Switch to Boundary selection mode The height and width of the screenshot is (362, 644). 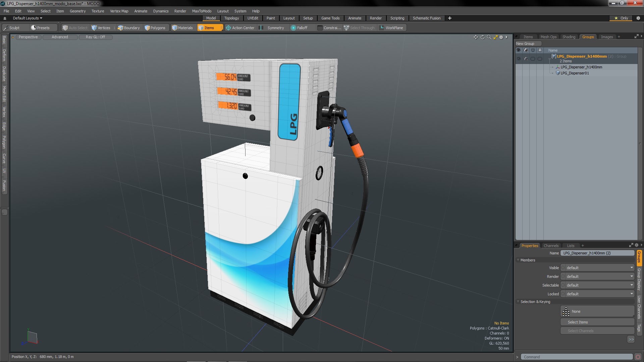point(129,28)
